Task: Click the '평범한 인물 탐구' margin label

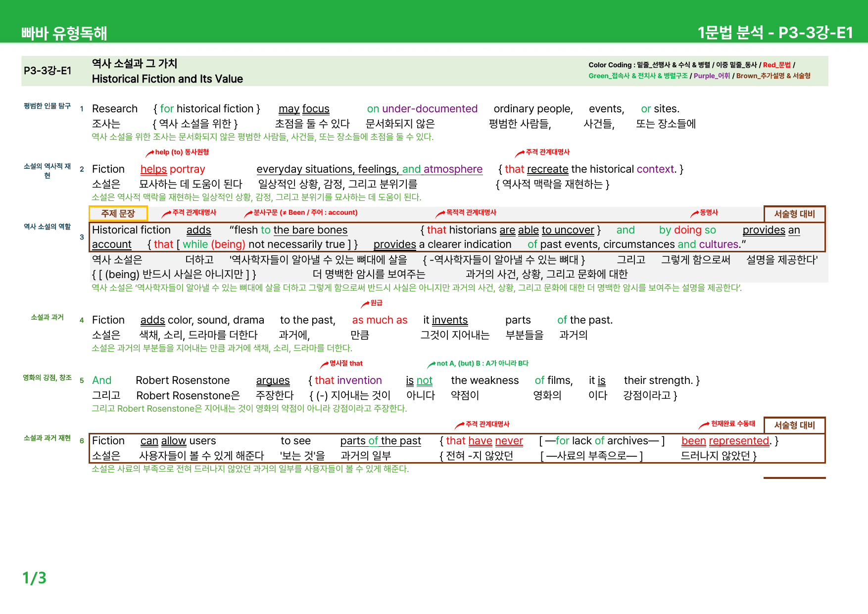Action: [47, 106]
